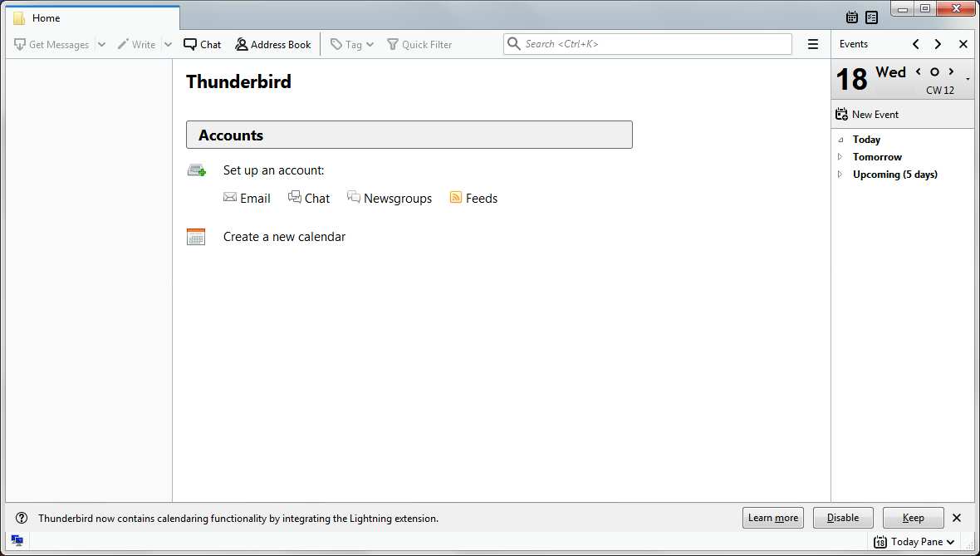Click the notification question mark icon

[x=22, y=518]
